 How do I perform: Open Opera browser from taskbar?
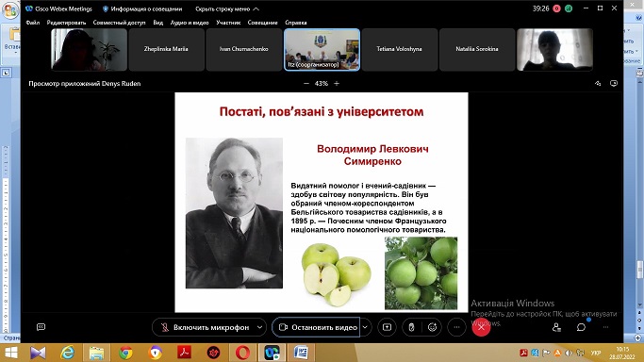242,353
